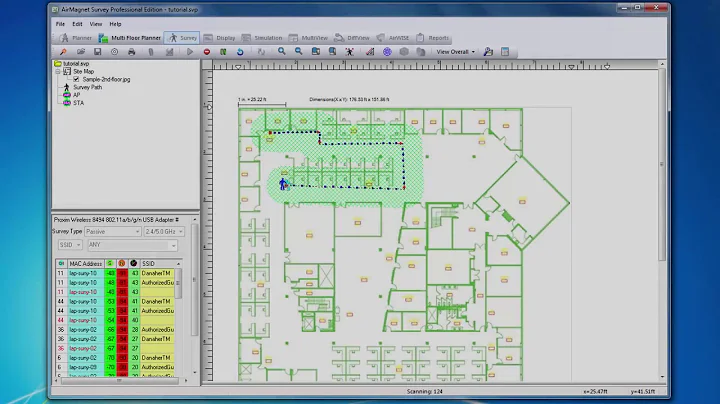720x404 pixels.
Task: Print using the printer toolbar icon
Action: 132,52
